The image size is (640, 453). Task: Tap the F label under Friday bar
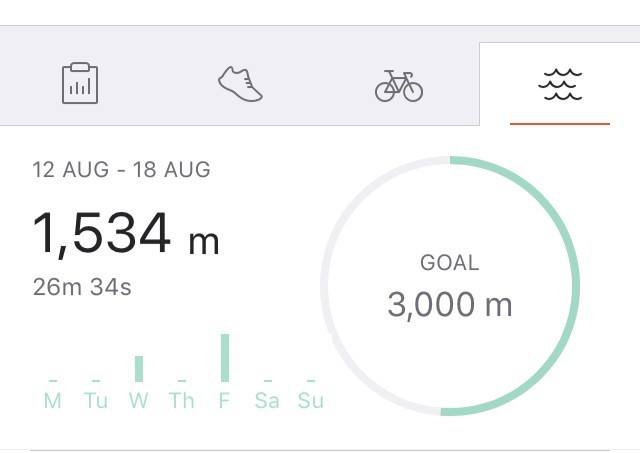click(x=224, y=400)
